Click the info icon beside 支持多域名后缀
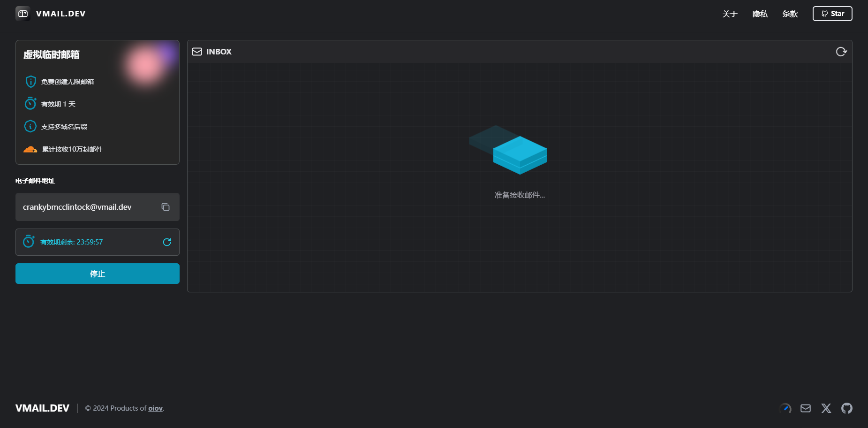 click(30, 126)
